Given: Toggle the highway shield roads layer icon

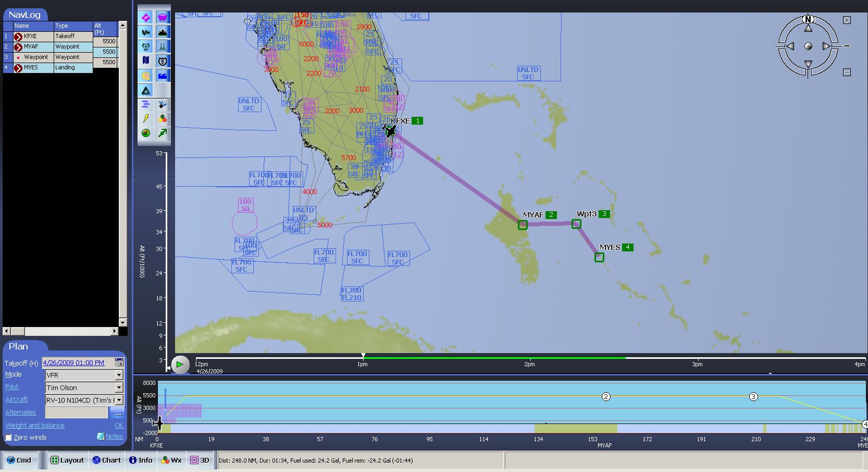Looking at the screenshot, I should coord(163,61).
